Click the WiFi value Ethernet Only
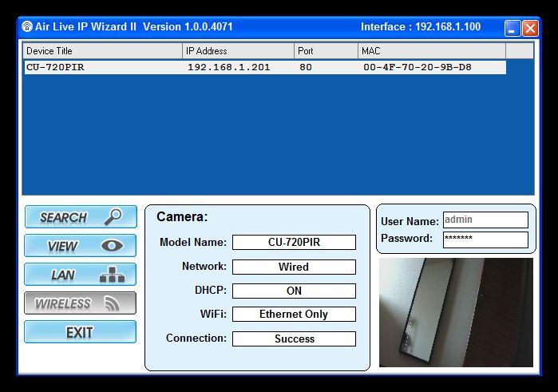This screenshot has height=392, width=558. (294, 314)
